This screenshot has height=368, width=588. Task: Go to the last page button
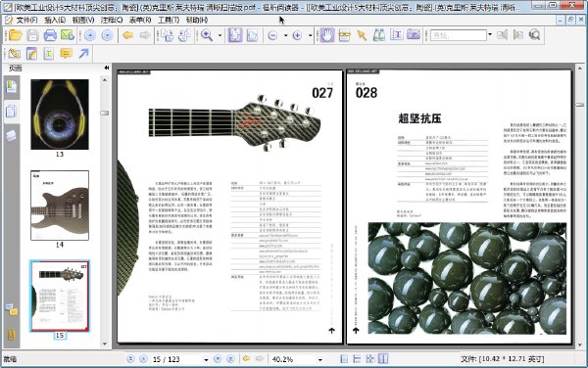[x=230, y=358]
